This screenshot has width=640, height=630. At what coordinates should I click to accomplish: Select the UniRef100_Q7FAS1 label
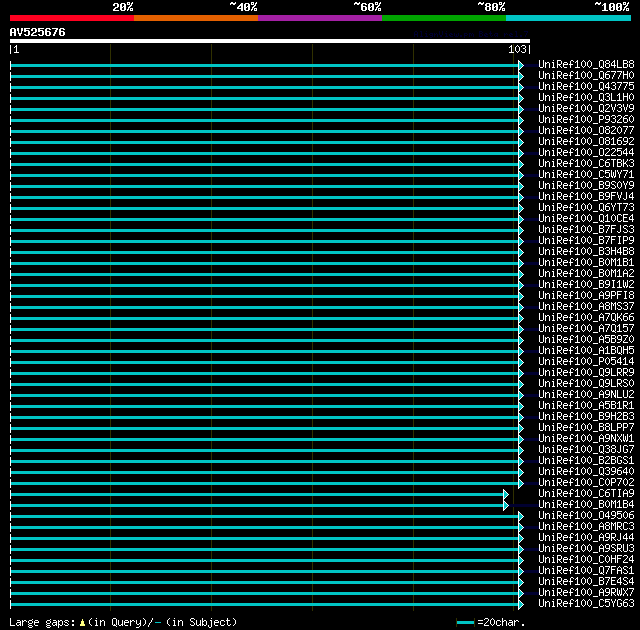[x=586, y=571]
